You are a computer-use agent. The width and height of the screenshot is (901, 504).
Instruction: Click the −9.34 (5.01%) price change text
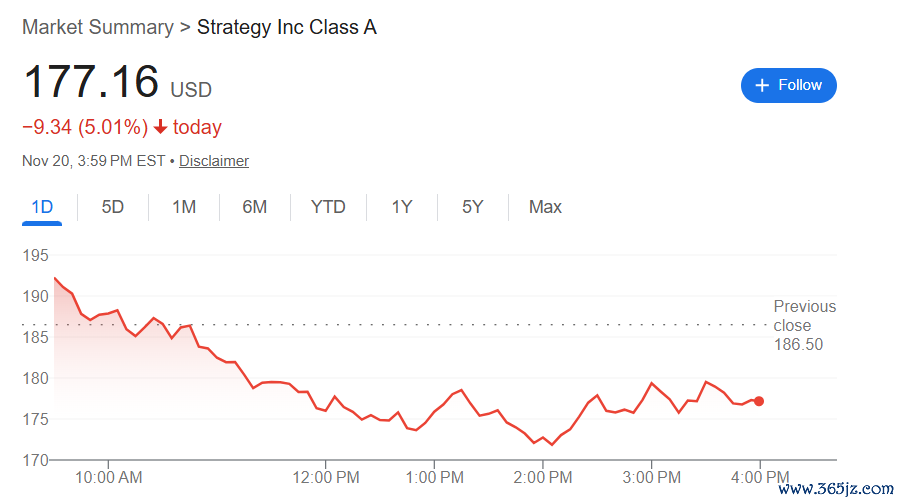click(x=85, y=127)
